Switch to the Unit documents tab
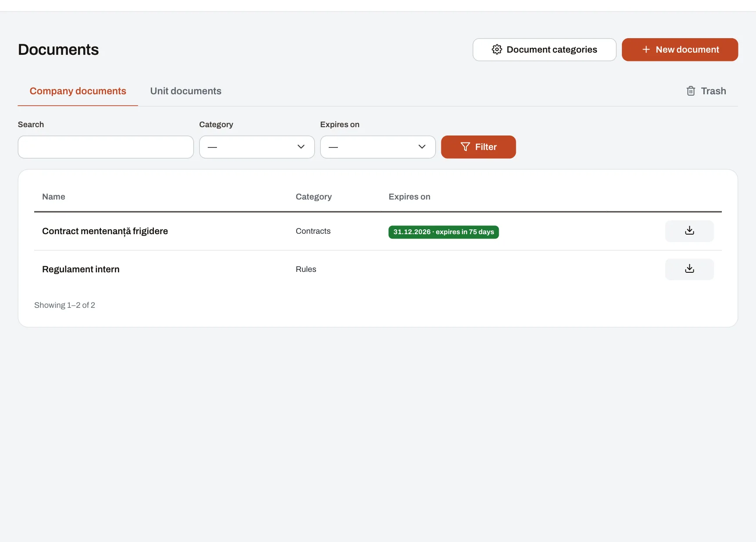The image size is (756, 542). 186,91
